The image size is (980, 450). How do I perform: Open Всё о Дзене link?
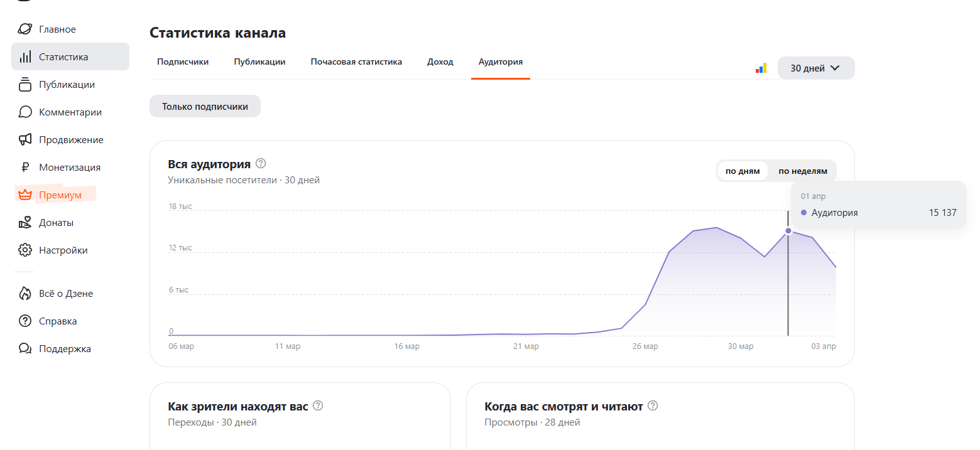pos(65,293)
